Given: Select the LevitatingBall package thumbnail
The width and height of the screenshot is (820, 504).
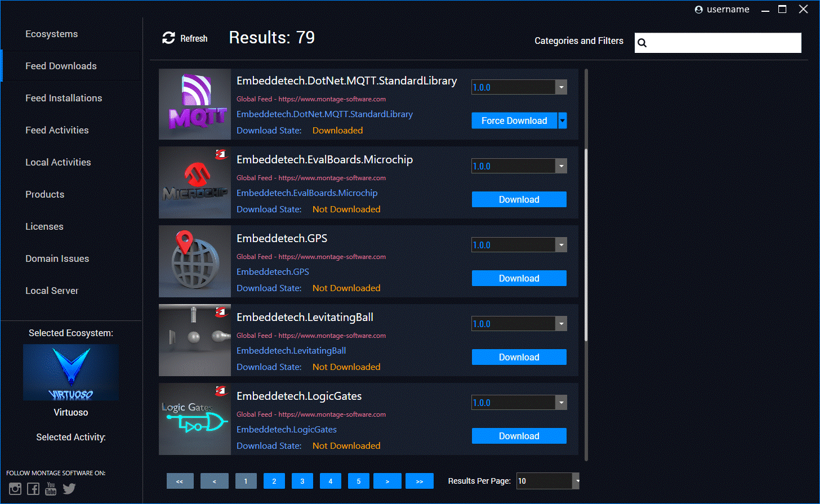Looking at the screenshot, I should click(x=195, y=341).
